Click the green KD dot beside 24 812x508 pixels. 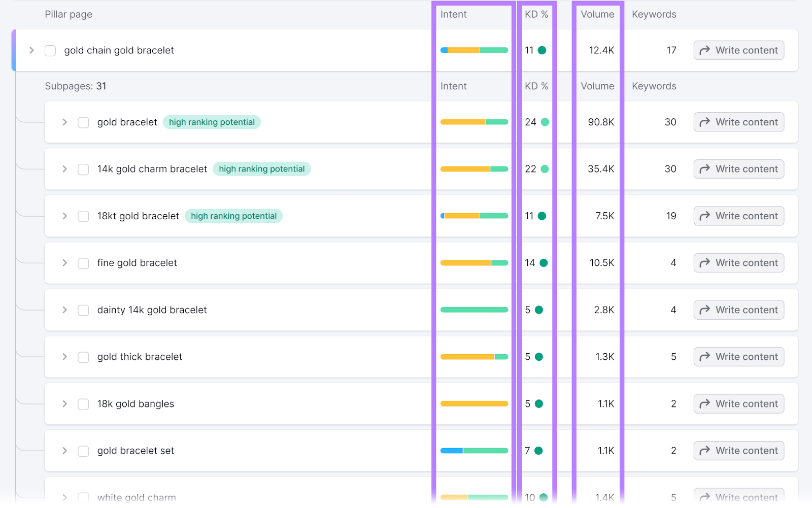[x=544, y=122]
